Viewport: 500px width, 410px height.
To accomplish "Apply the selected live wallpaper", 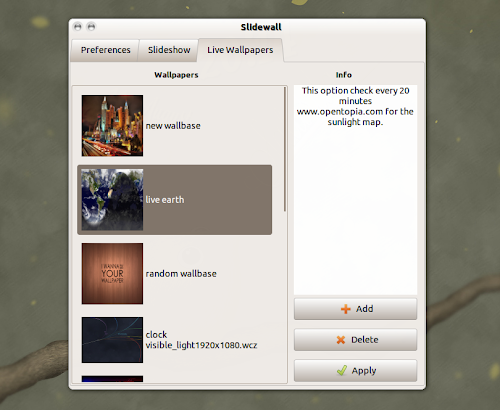I will pos(355,370).
